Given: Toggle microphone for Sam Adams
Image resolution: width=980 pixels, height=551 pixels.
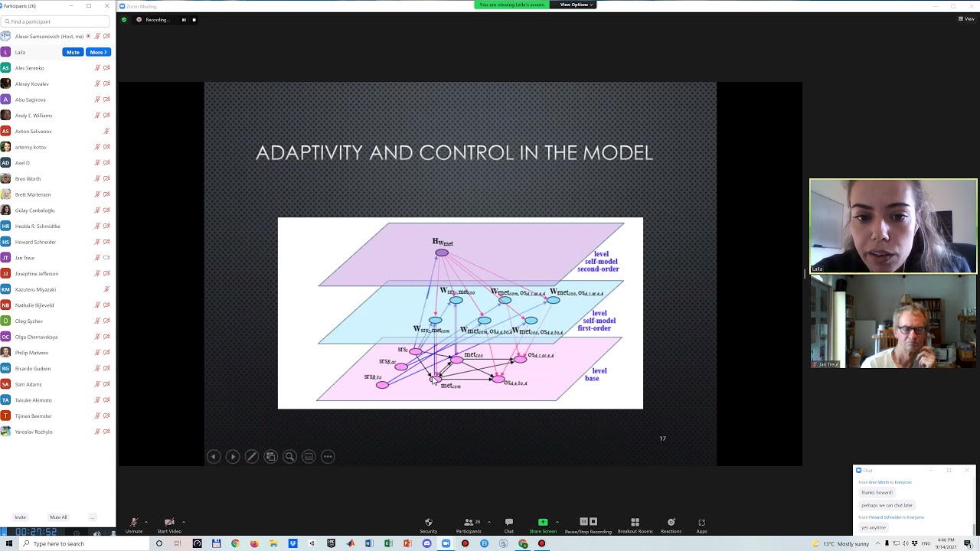Looking at the screenshot, I should 97,384.
